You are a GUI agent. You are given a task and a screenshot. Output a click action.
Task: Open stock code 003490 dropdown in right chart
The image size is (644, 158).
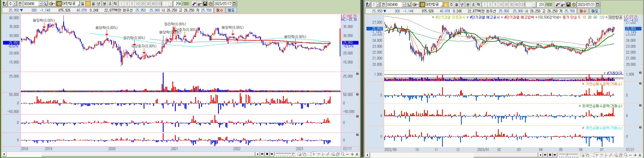tap(404, 4)
